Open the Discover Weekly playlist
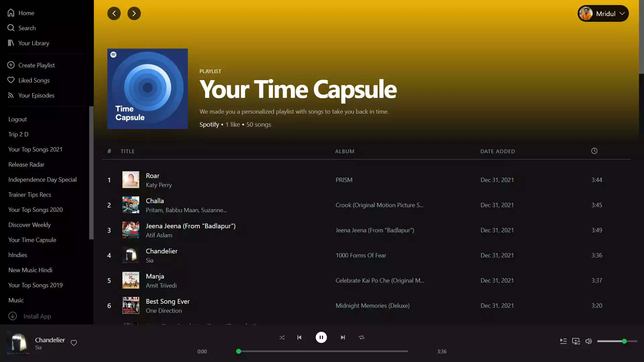 29,225
